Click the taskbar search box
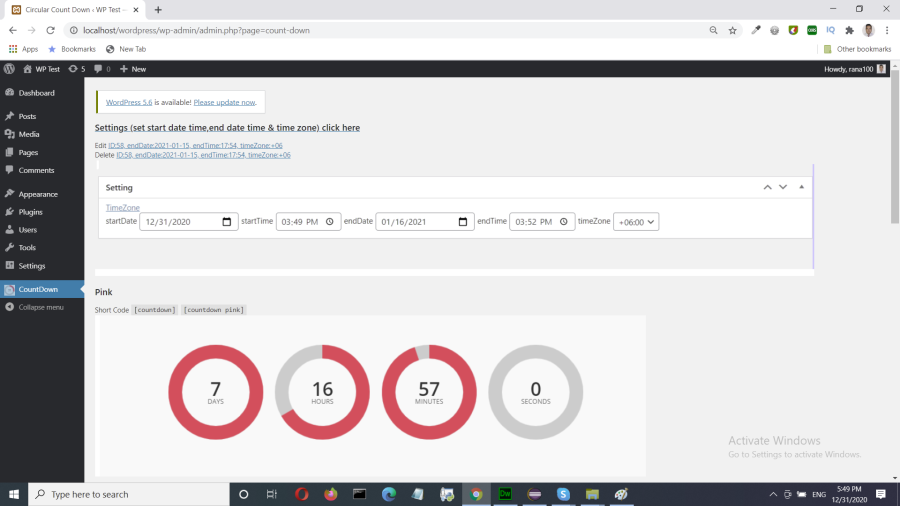900x506 pixels. [129, 494]
